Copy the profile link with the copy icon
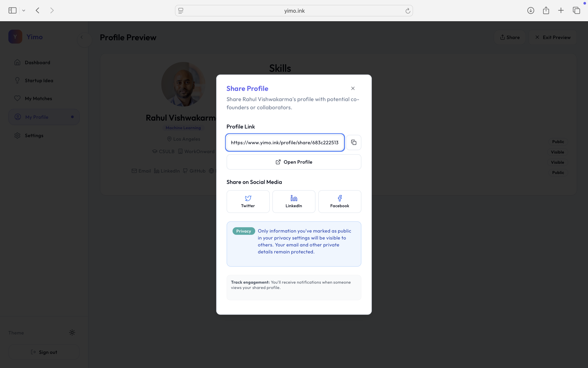Viewport: 588px width, 368px height. click(354, 142)
